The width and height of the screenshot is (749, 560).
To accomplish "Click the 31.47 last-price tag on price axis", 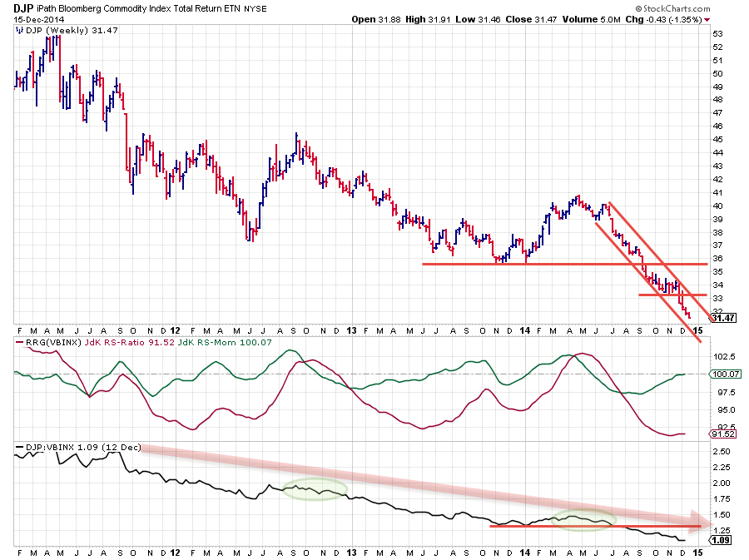I will pyautogui.click(x=724, y=318).
